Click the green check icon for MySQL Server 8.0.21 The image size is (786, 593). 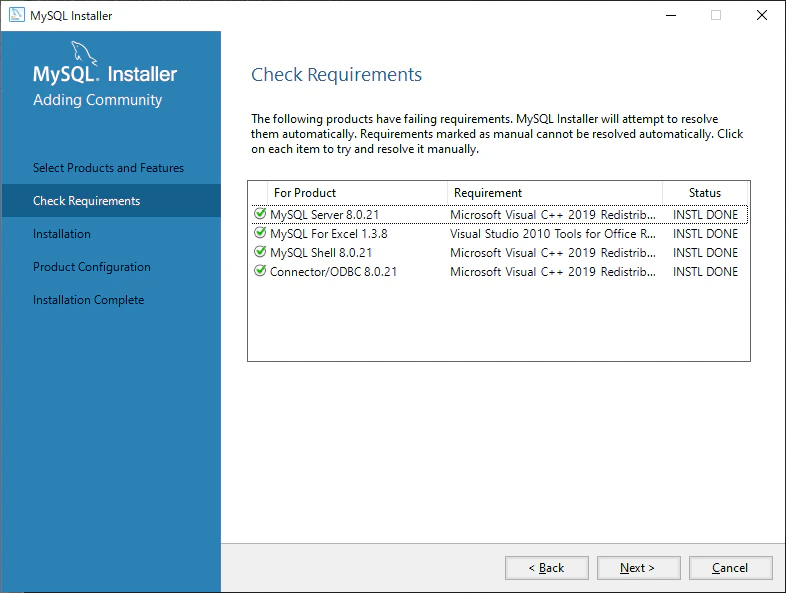pos(260,214)
